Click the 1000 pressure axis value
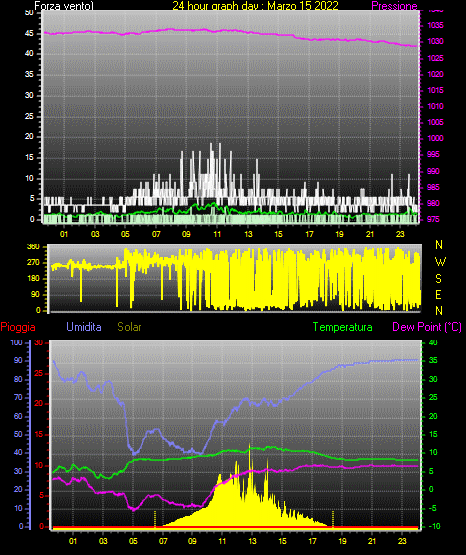This screenshot has width=466, height=555. pos(435,138)
